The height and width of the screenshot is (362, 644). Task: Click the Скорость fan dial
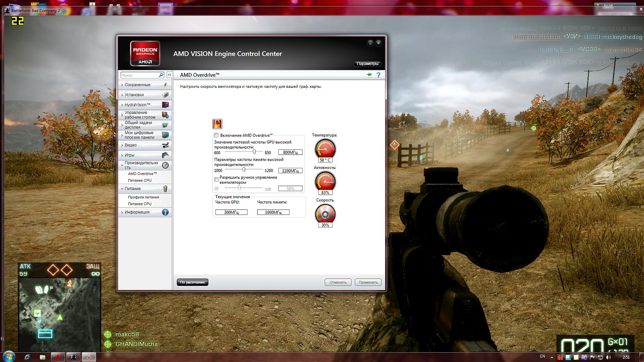(x=325, y=214)
